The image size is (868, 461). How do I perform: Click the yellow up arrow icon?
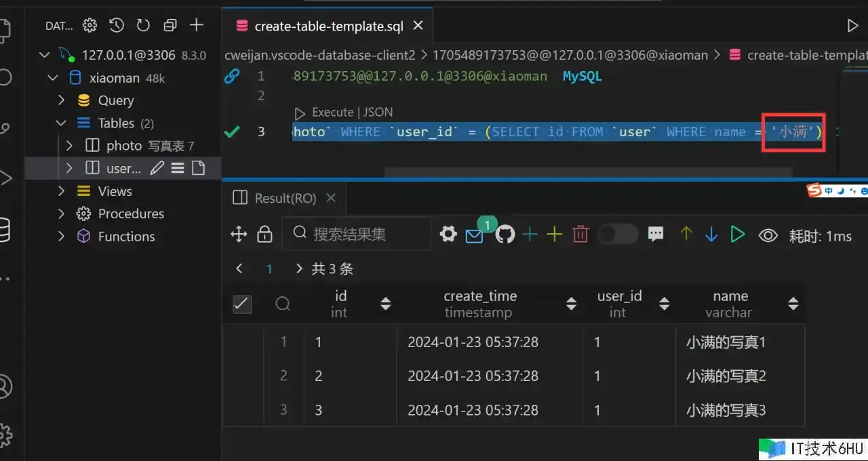[x=686, y=235]
